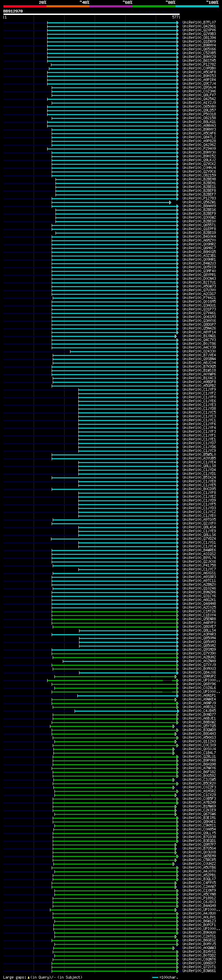Select the label UniRef100_B0CD95
The width and height of the screenshot is (222, 980).
199,489
